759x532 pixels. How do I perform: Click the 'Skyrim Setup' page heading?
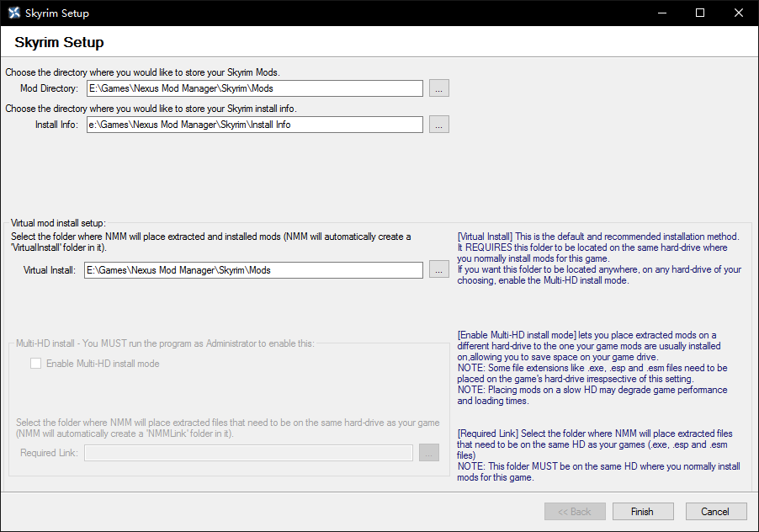click(x=59, y=42)
